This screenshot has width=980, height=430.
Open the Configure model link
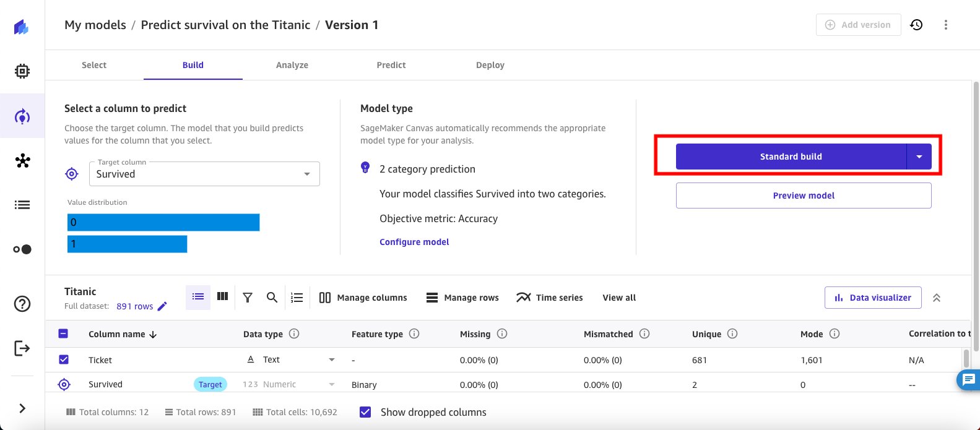(x=414, y=242)
